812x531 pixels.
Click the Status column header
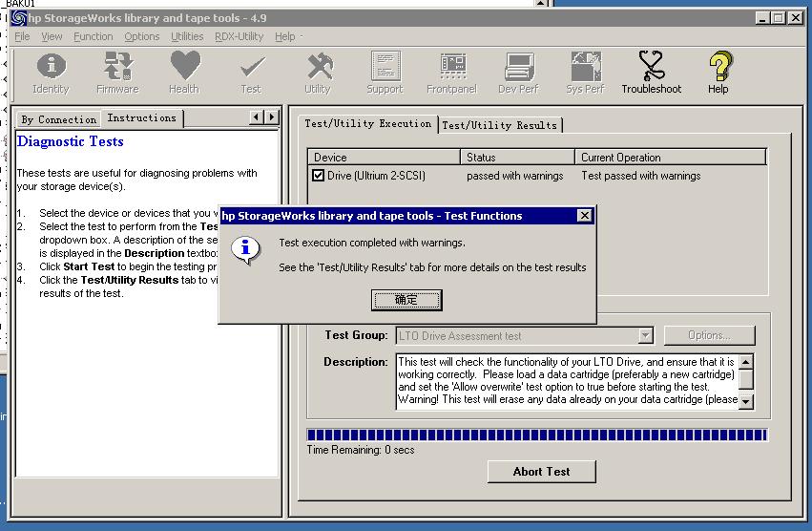click(517, 158)
